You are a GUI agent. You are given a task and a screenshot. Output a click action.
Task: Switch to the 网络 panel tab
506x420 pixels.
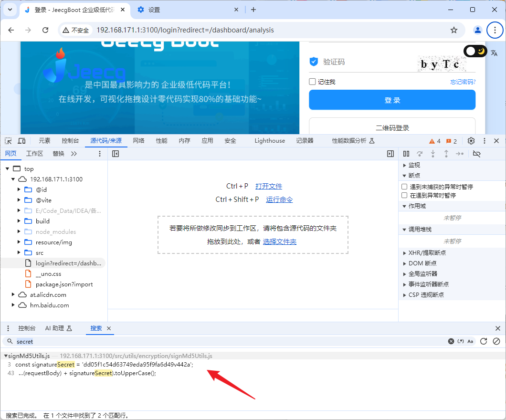[x=138, y=141]
